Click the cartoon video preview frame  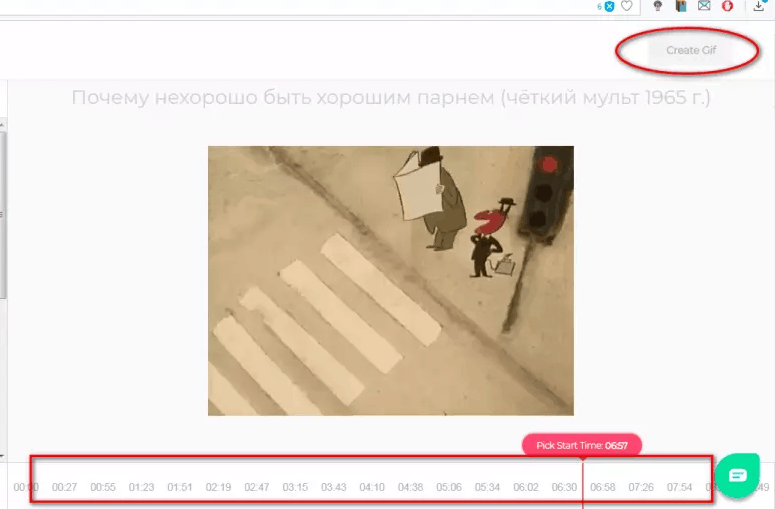(x=390, y=280)
